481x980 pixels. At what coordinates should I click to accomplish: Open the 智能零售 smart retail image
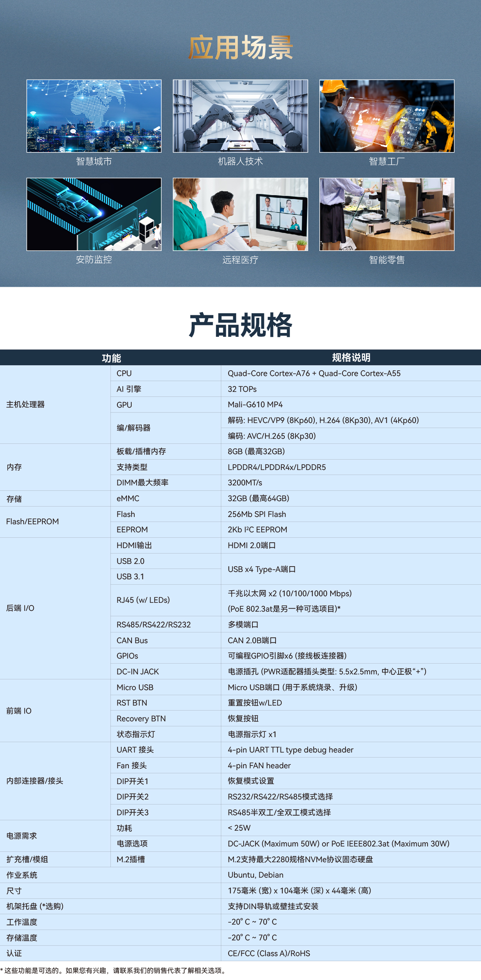point(387,214)
